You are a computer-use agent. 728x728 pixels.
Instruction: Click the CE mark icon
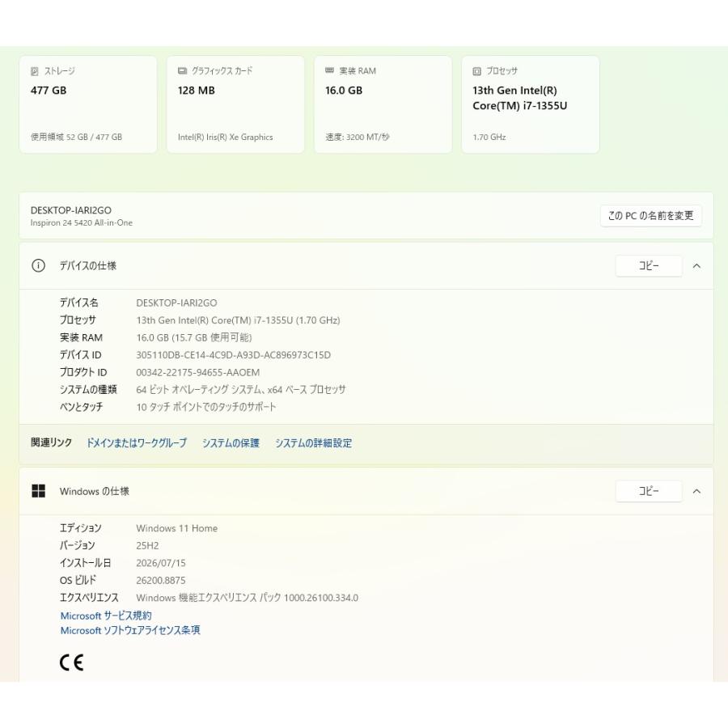tap(71, 662)
